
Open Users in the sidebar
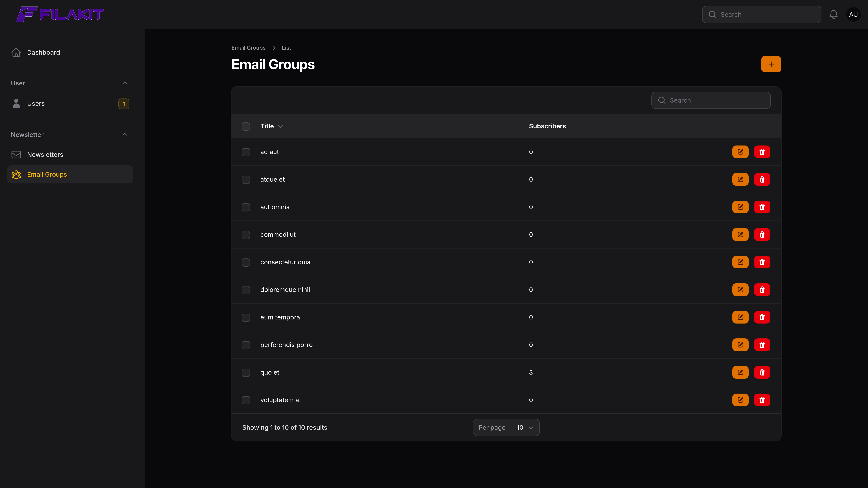tap(70, 104)
